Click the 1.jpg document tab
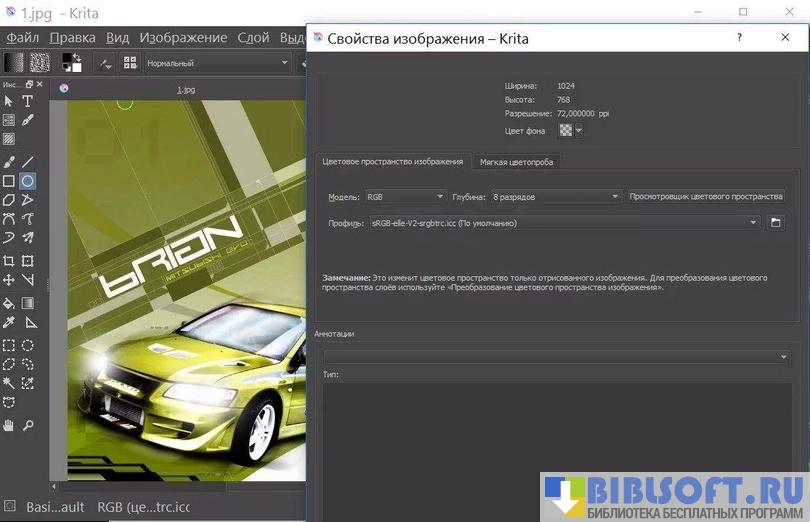The width and height of the screenshot is (810, 522). pos(186,89)
